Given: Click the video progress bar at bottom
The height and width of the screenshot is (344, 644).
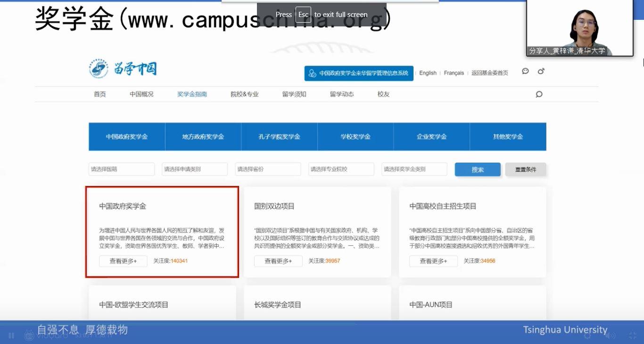Looking at the screenshot, I should coord(322,324).
